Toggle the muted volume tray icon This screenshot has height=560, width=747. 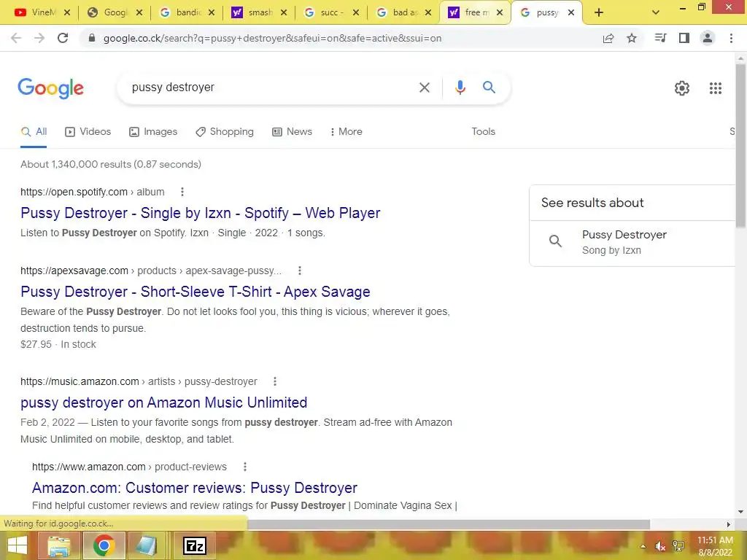coord(659,546)
